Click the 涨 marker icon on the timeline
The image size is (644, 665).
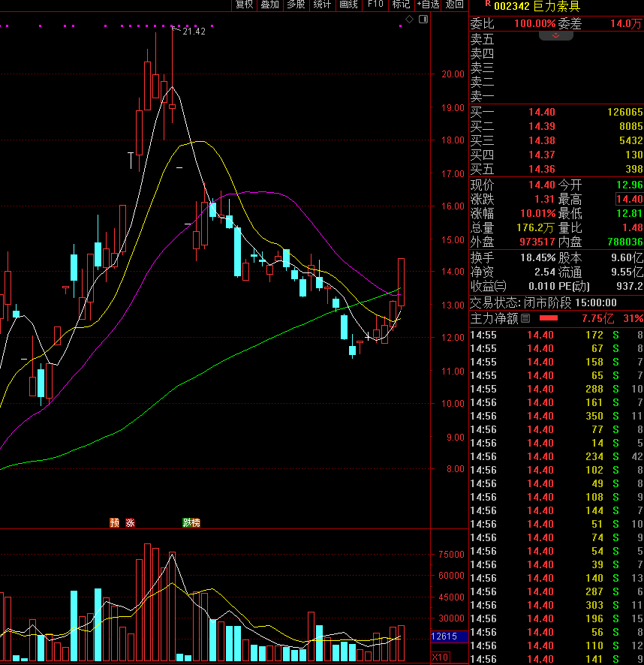tap(130, 522)
